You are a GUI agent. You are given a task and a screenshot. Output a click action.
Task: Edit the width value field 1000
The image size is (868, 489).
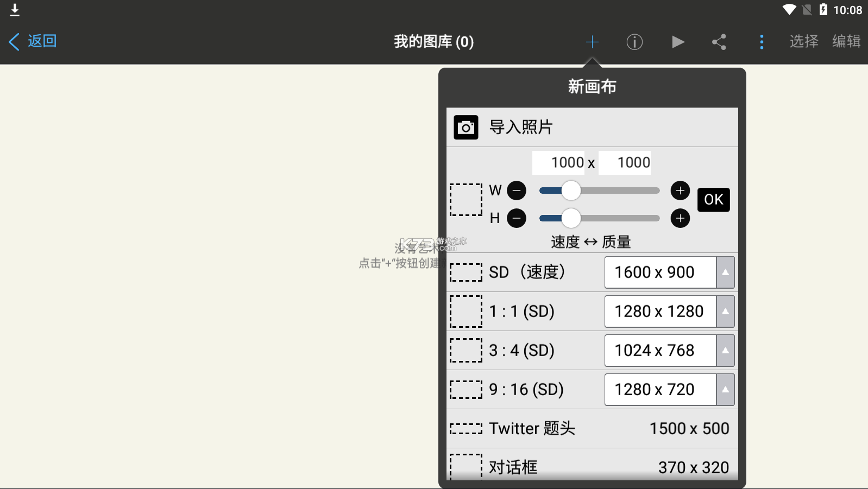[x=558, y=163]
